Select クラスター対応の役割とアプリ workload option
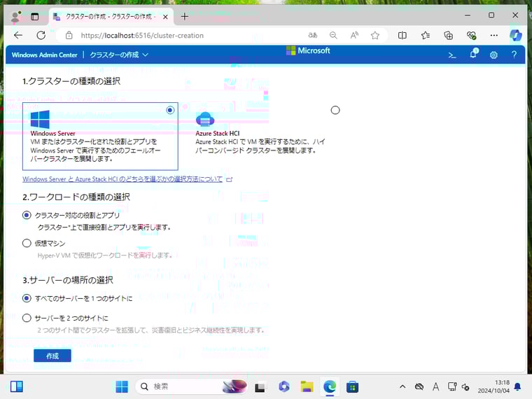 [27, 215]
